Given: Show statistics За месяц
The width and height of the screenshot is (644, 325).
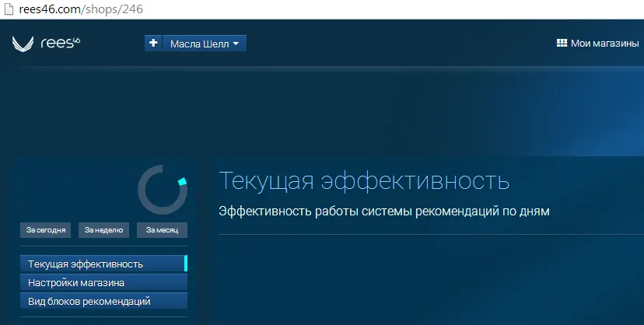Looking at the screenshot, I should [162, 230].
